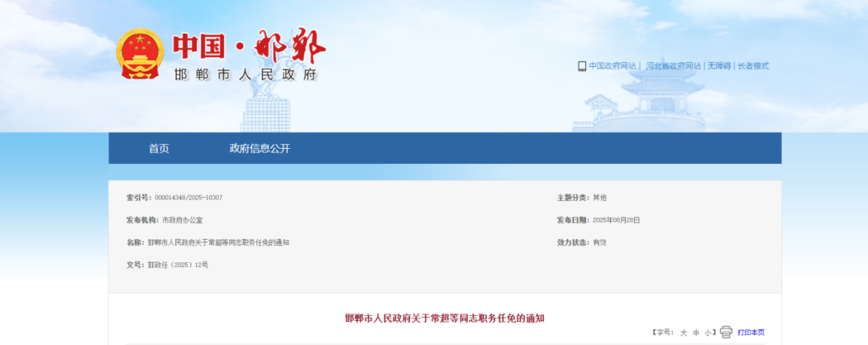This screenshot has width=868, height=345.
Task: Click the 名称 field document name value
Action: click(x=218, y=243)
